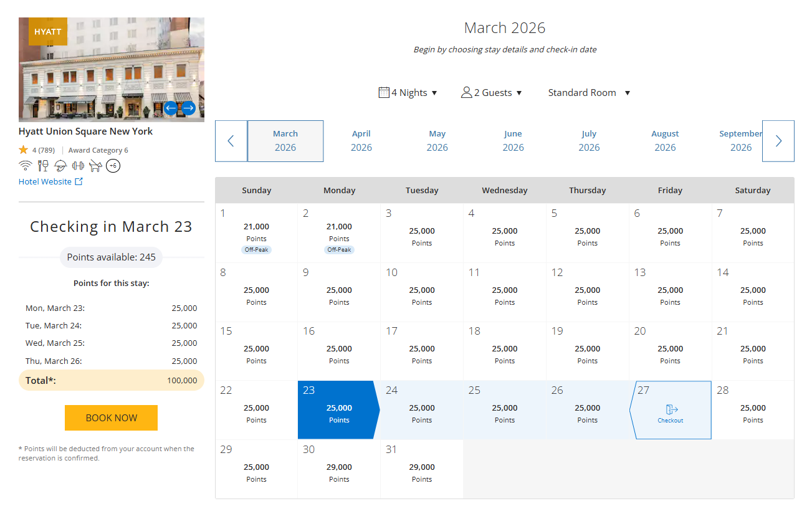Click the next months chevron on the calendar
Image resolution: width=812 pixels, height=506 pixels.
click(x=778, y=141)
